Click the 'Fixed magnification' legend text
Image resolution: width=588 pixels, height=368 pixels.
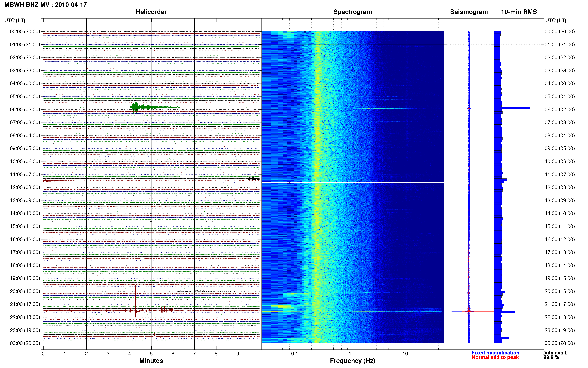(495, 353)
